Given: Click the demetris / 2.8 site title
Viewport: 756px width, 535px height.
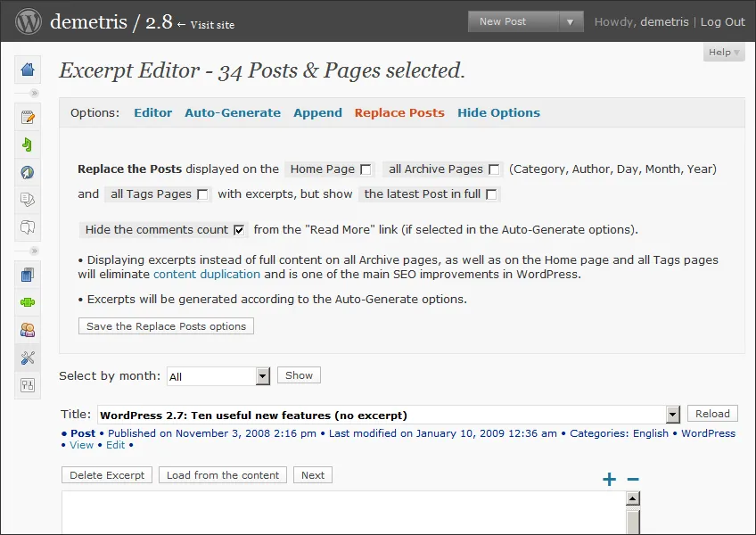Looking at the screenshot, I should [x=111, y=21].
